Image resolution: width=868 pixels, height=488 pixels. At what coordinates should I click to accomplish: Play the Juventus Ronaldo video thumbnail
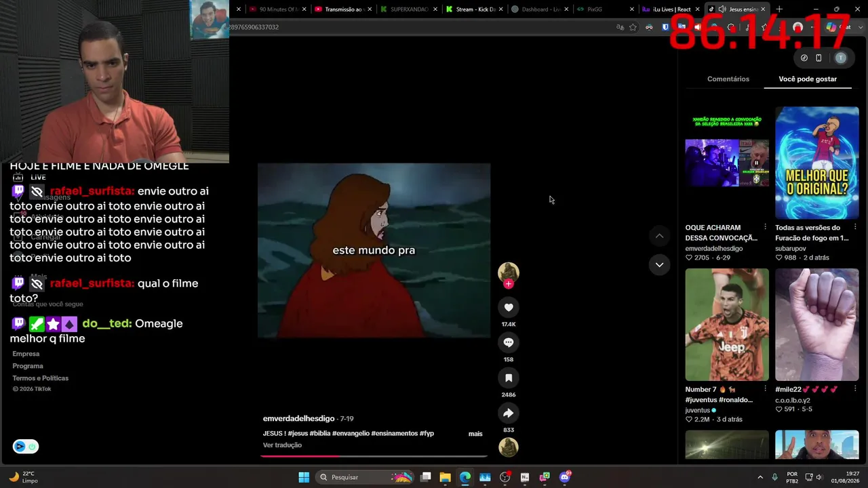pyautogui.click(x=727, y=325)
